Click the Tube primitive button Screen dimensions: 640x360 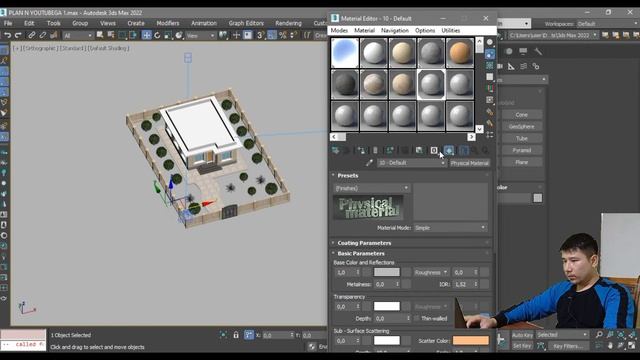(522, 138)
